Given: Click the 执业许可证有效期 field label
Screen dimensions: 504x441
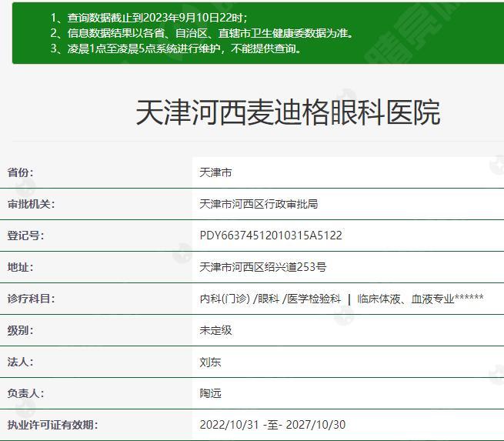Looking at the screenshot, I should pyautogui.click(x=52, y=425).
